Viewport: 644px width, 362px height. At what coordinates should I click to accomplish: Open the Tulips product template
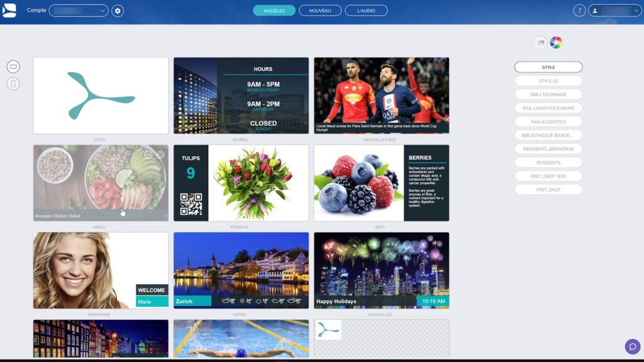pos(241,183)
